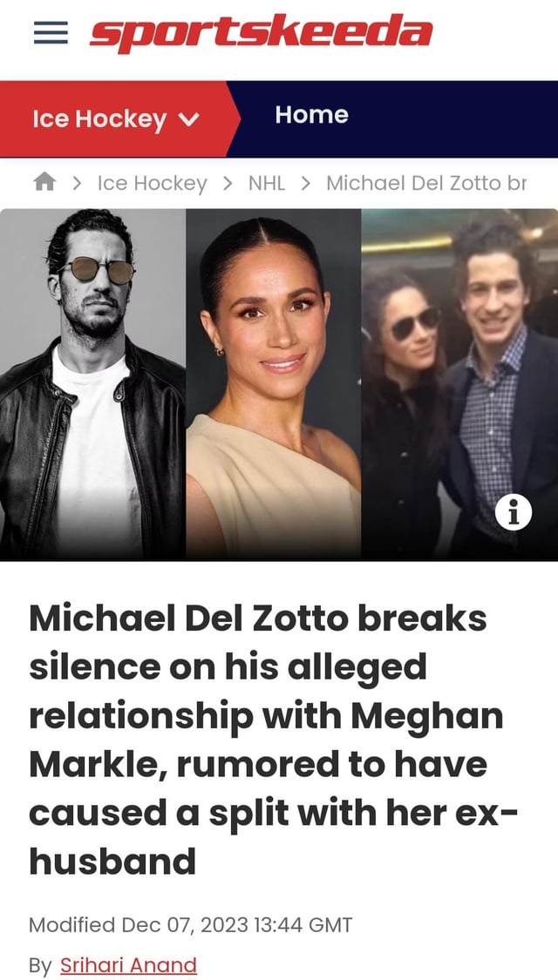Open the image info icon

click(x=513, y=512)
